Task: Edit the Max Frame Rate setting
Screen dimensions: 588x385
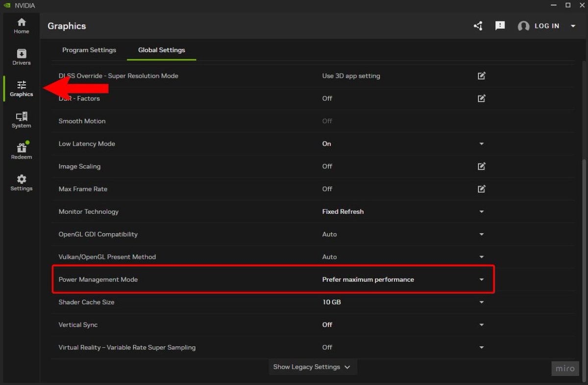Action: pyautogui.click(x=482, y=189)
